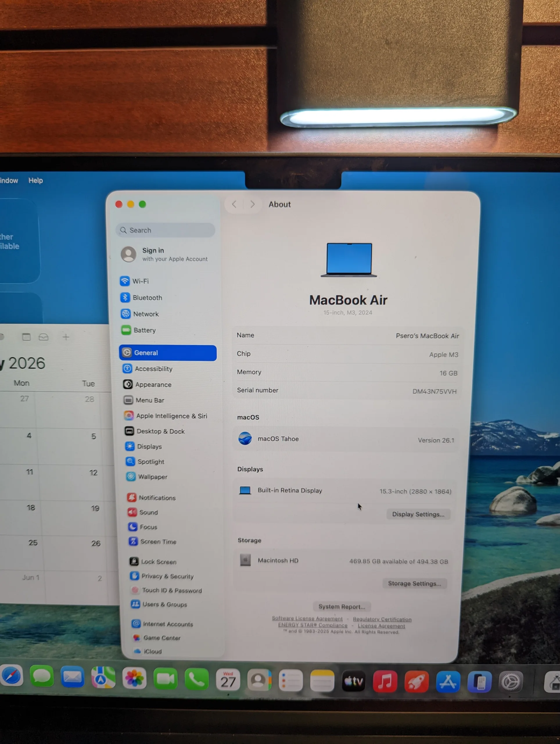Select Desktop & Dock in sidebar
Image resolution: width=560 pixels, height=744 pixels.
[155, 431]
